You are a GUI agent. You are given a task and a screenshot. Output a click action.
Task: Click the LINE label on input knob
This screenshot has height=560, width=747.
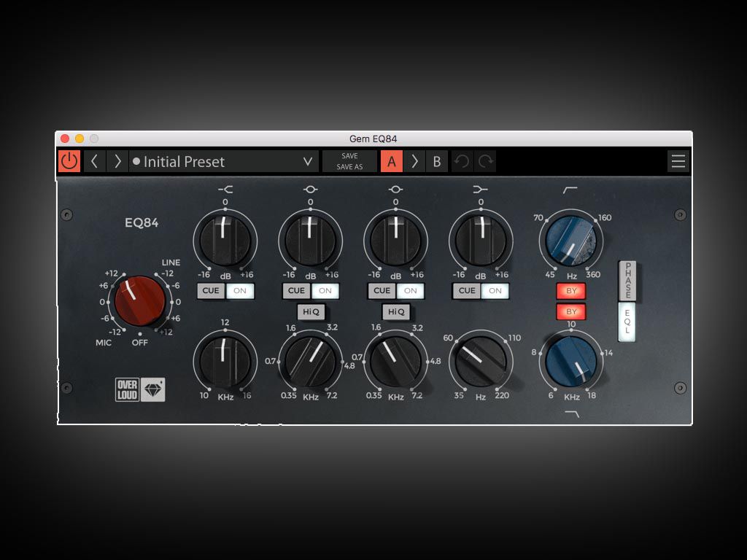171,262
